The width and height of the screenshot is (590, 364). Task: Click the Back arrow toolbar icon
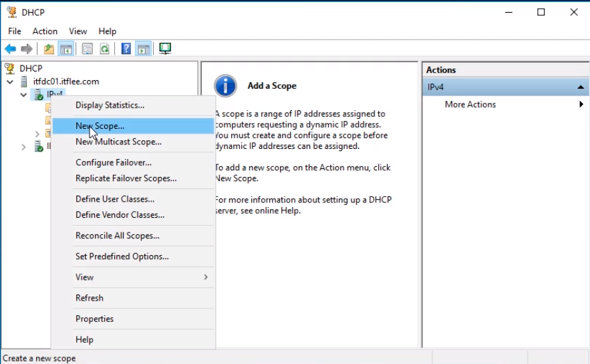tap(10, 49)
